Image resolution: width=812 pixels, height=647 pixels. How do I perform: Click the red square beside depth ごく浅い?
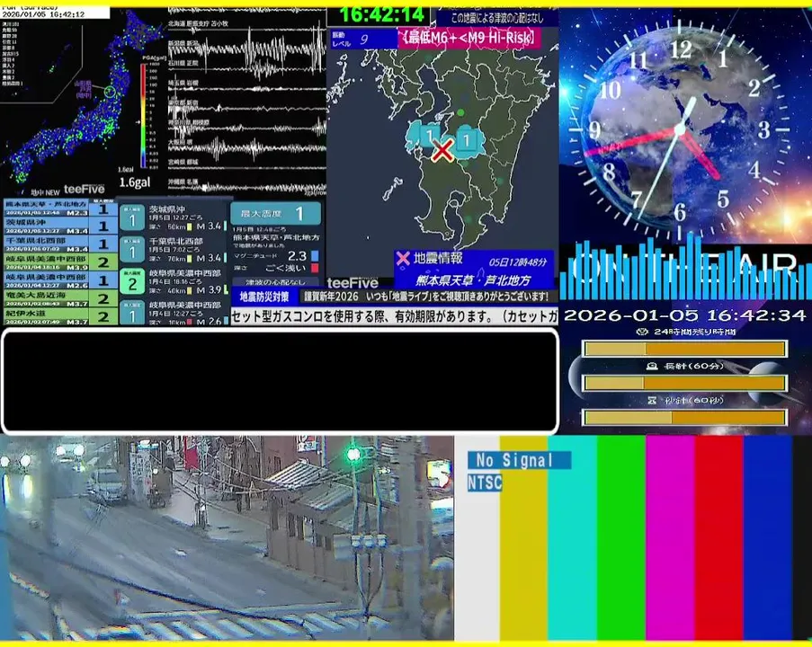click(x=315, y=268)
